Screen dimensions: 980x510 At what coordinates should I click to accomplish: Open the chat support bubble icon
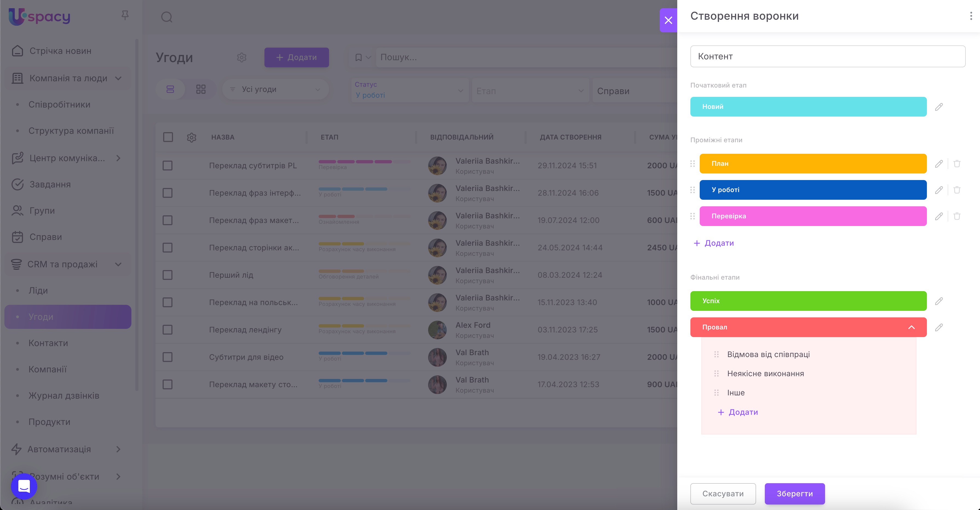click(x=24, y=486)
